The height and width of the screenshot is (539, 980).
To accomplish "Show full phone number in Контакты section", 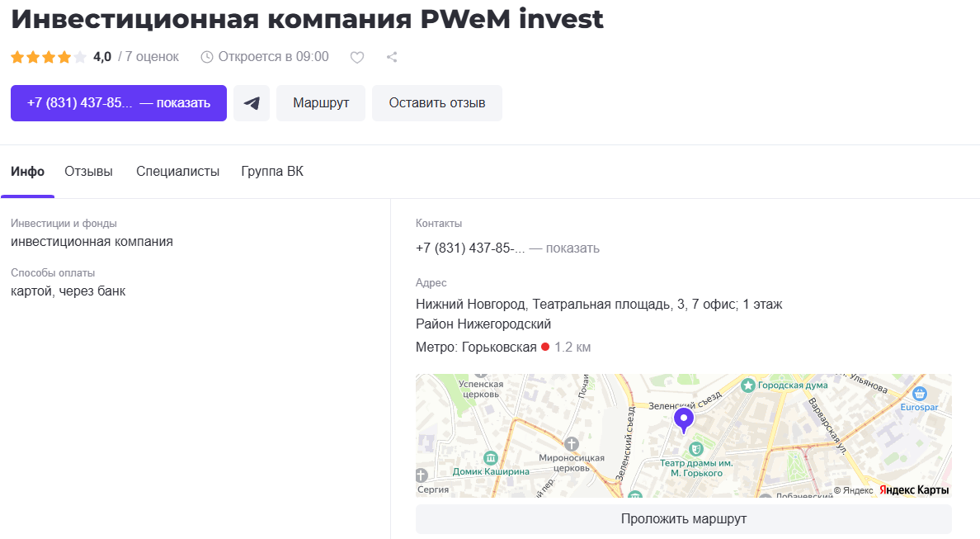I will click(564, 248).
